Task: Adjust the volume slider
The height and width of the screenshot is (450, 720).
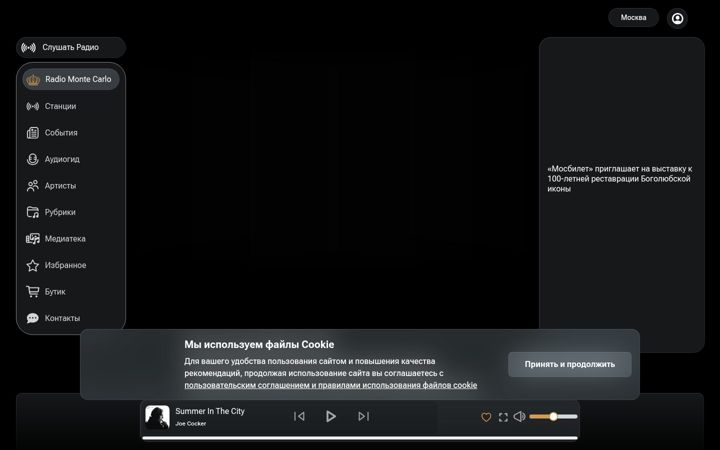Action: click(553, 416)
